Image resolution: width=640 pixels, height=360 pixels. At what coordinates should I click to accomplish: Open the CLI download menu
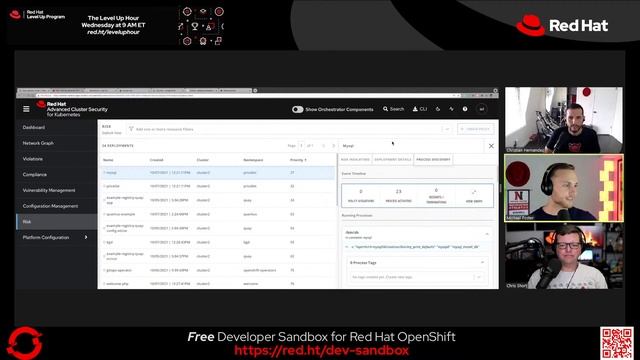tap(420, 109)
